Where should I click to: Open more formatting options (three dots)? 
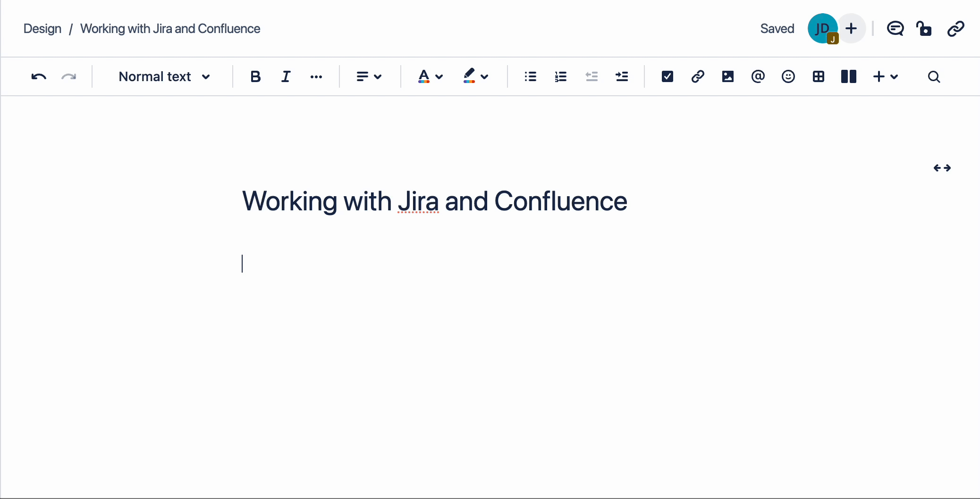[x=316, y=76]
